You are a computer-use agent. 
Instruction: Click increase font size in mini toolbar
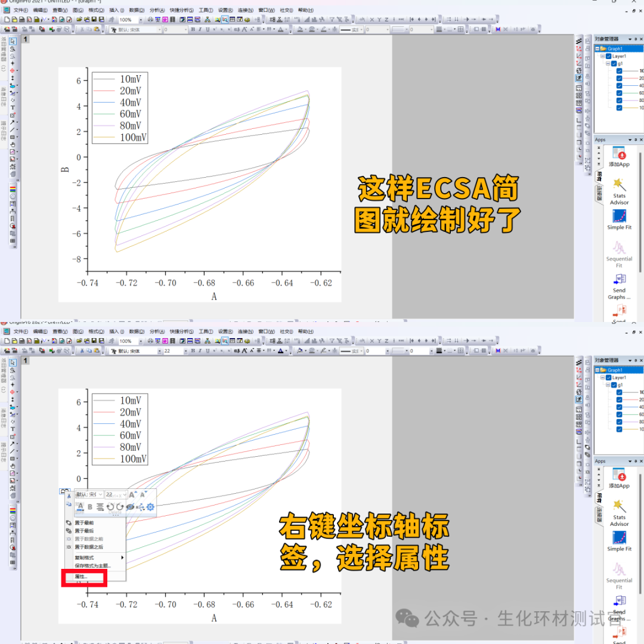pyautogui.click(x=132, y=494)
